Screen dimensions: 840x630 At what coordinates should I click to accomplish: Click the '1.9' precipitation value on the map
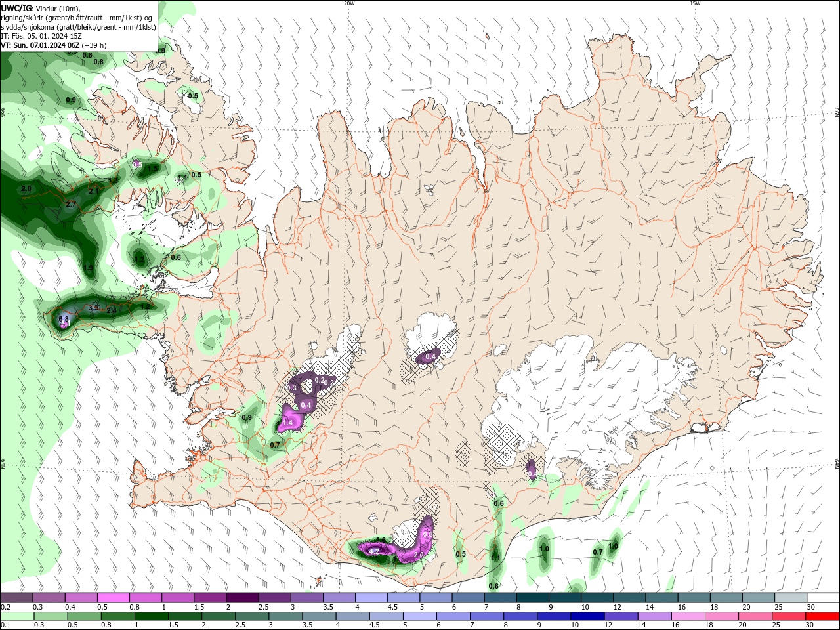pyautogui.click(x=89, y=268)
